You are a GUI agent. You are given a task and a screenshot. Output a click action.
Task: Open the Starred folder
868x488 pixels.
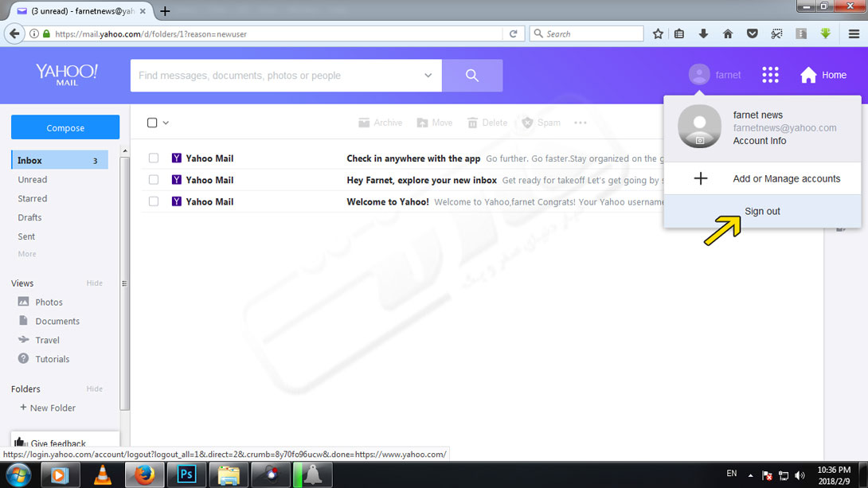32,198
